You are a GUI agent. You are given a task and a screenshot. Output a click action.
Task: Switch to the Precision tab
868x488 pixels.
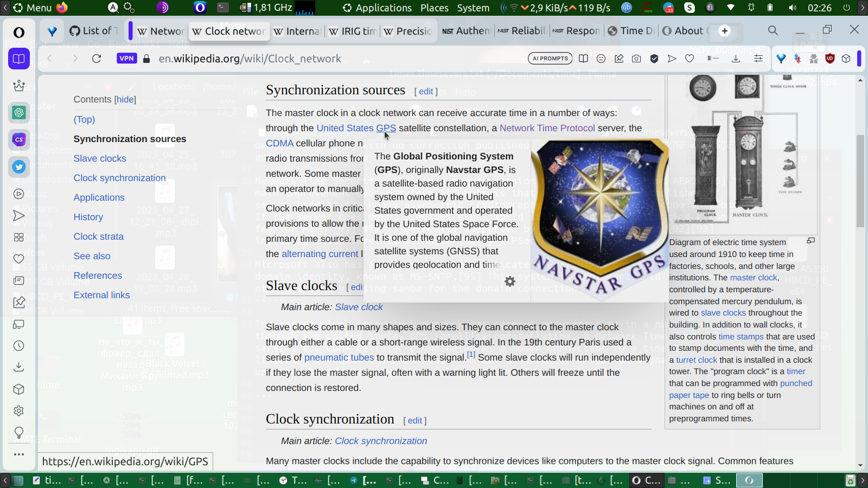[x=408, y=31]
